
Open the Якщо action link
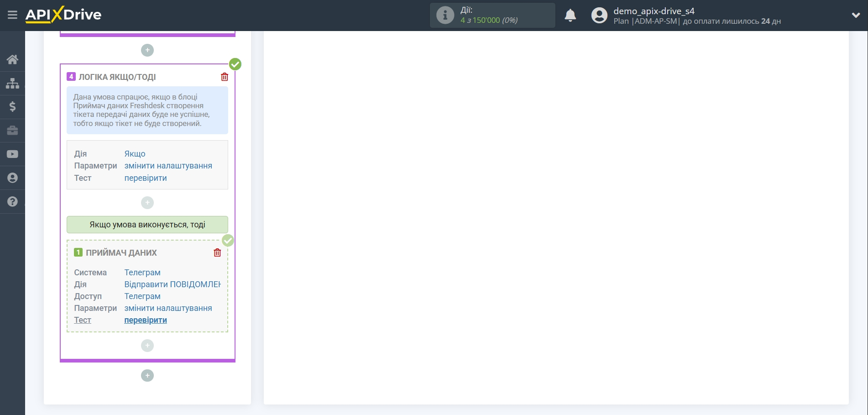[135, 154]
